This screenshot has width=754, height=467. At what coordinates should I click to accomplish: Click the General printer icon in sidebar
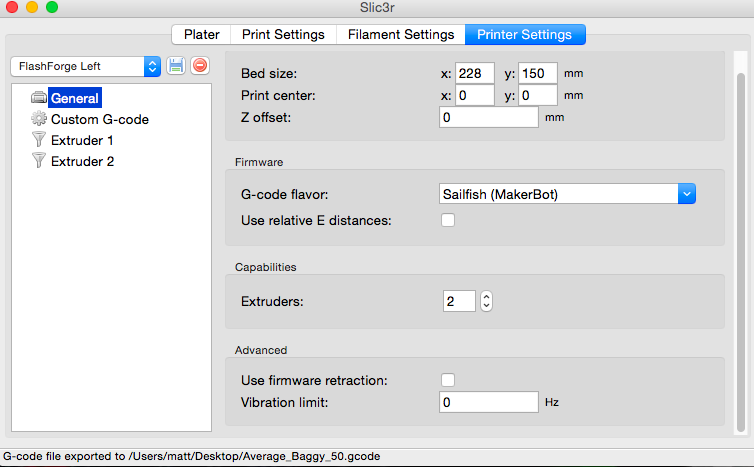[x=39, y=98]
